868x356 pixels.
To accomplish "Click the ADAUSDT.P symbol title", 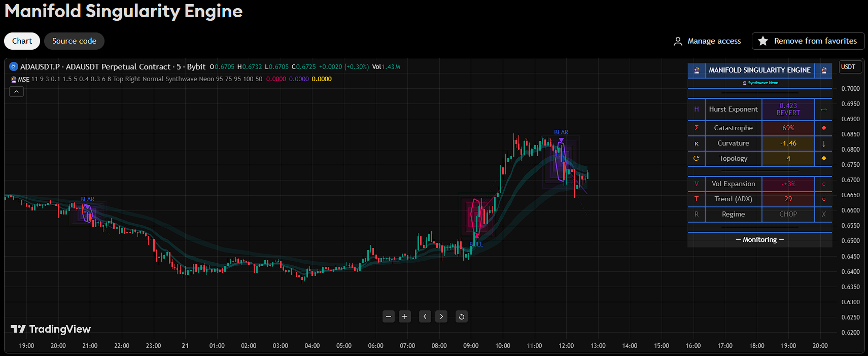I will (113, 66).
